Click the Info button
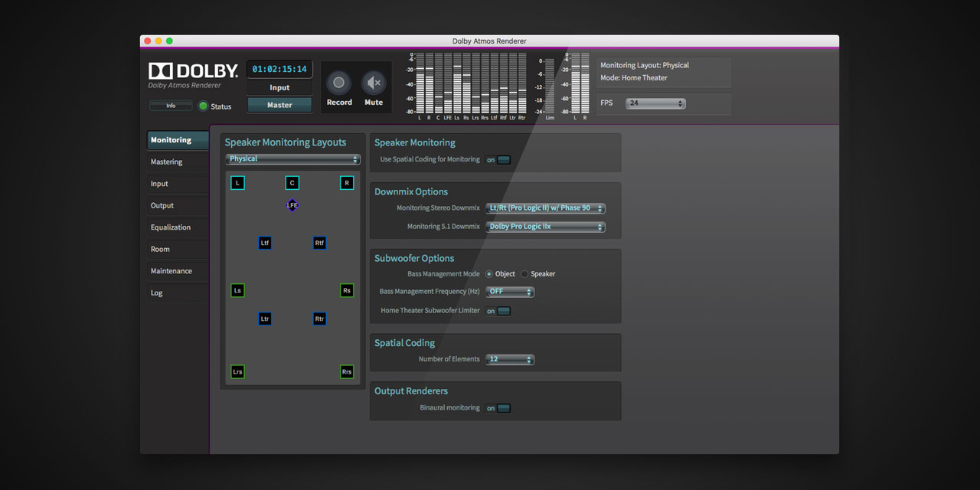Viewport: 980px width, 490px height. coord(171,106)
